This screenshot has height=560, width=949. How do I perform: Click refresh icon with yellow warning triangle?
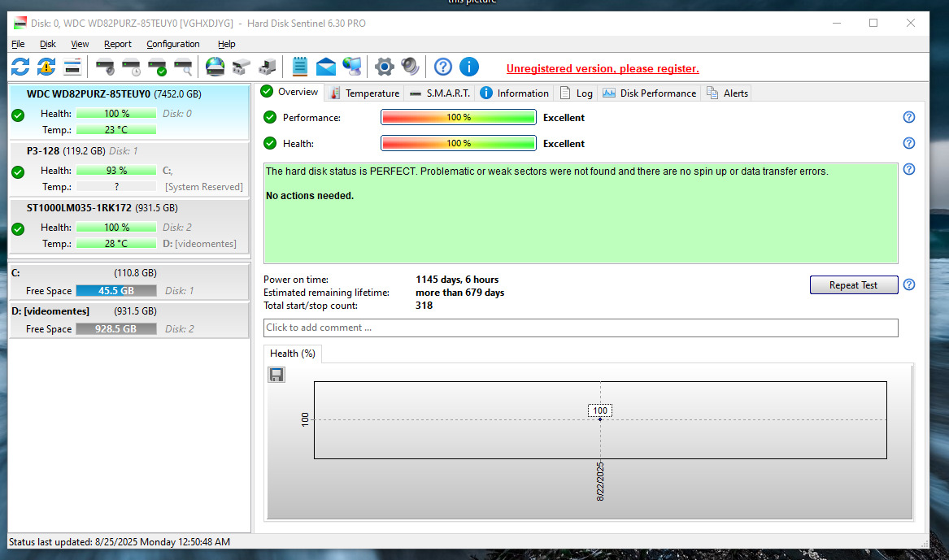(x=46, y=67)
